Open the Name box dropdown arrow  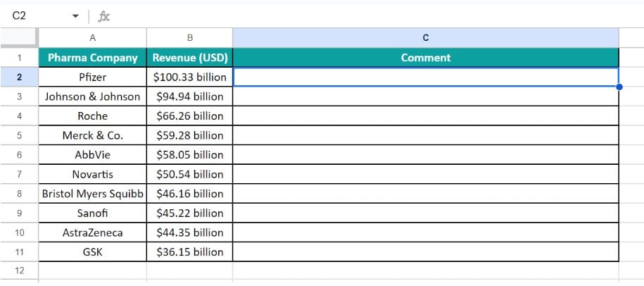coord(75,16)
